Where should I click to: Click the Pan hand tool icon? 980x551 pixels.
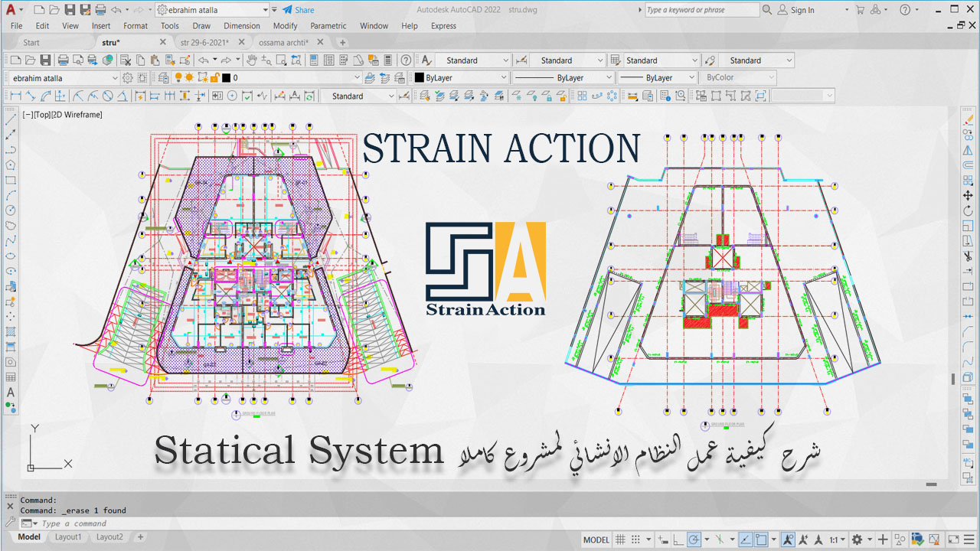[x=252, y=60]
